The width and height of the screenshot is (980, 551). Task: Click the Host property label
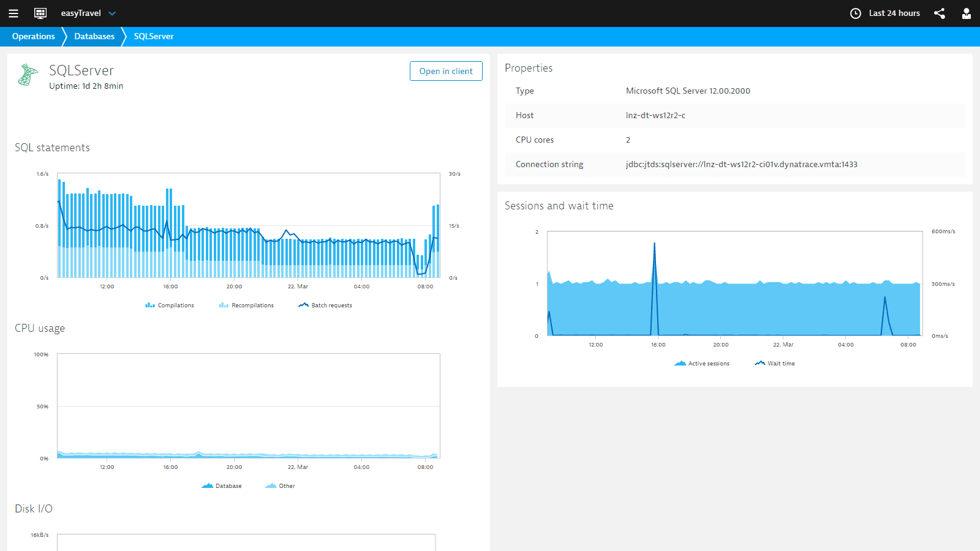[524, 115]
